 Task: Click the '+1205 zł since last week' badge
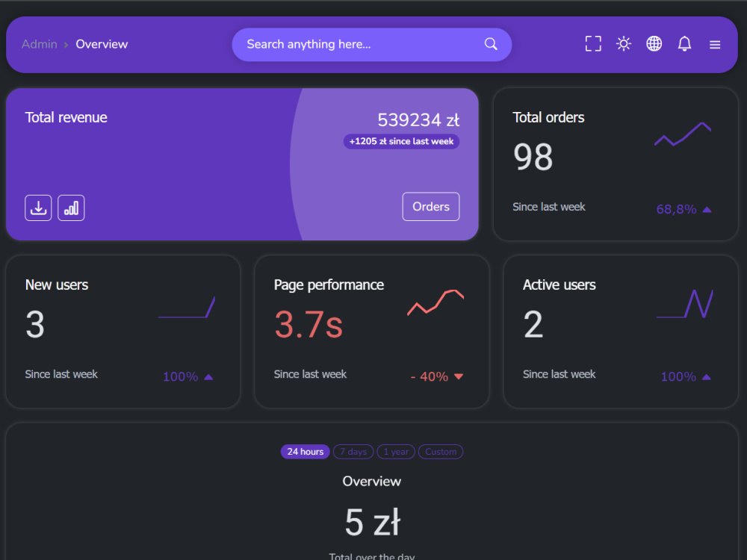click(x=401, y=141)
